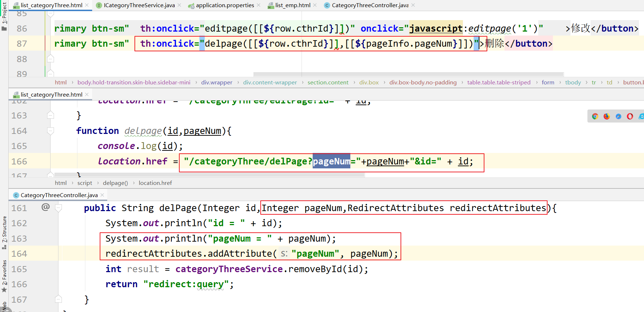Click the div.content-wrapper breadcrumb
This screenshot has height=312, width=644.
270,82
